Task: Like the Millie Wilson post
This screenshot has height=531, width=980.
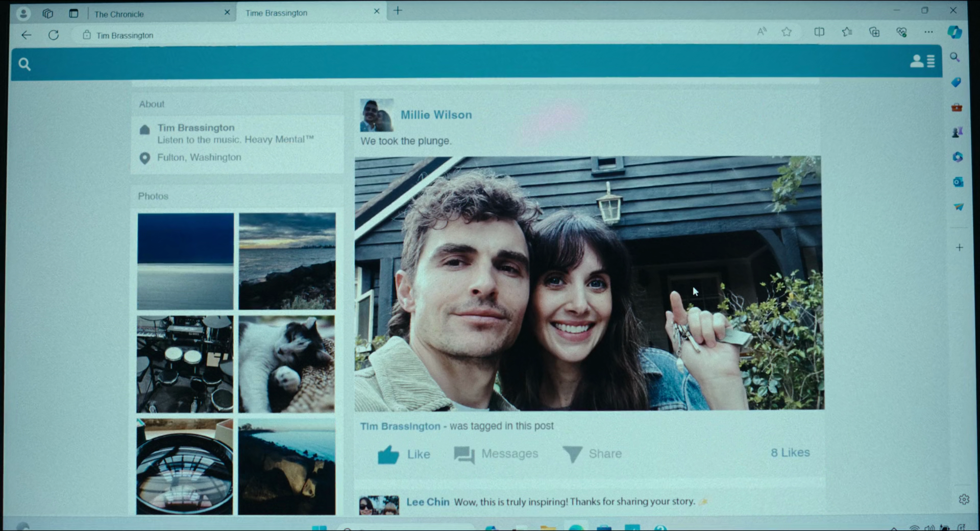Action: coord(404,454)
